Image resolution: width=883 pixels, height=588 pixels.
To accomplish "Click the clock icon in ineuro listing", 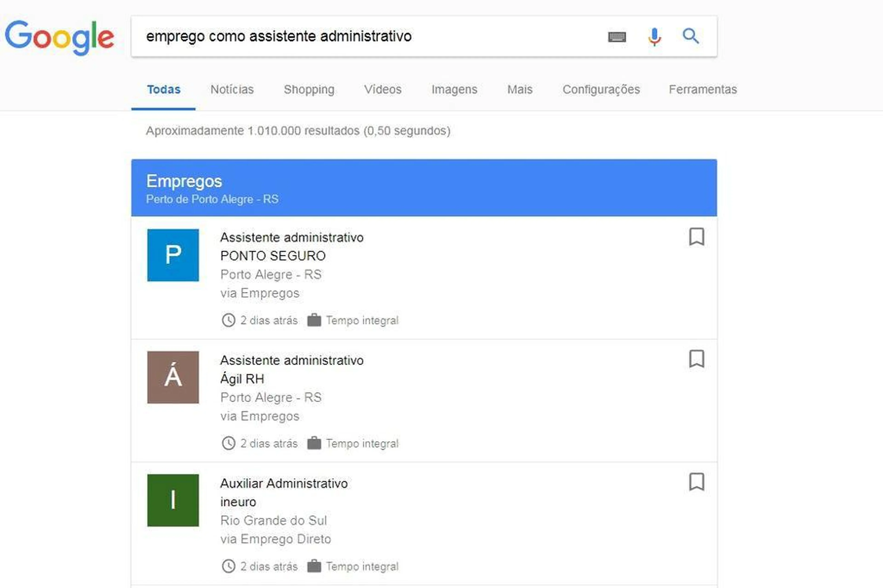I will pos(228,566).
